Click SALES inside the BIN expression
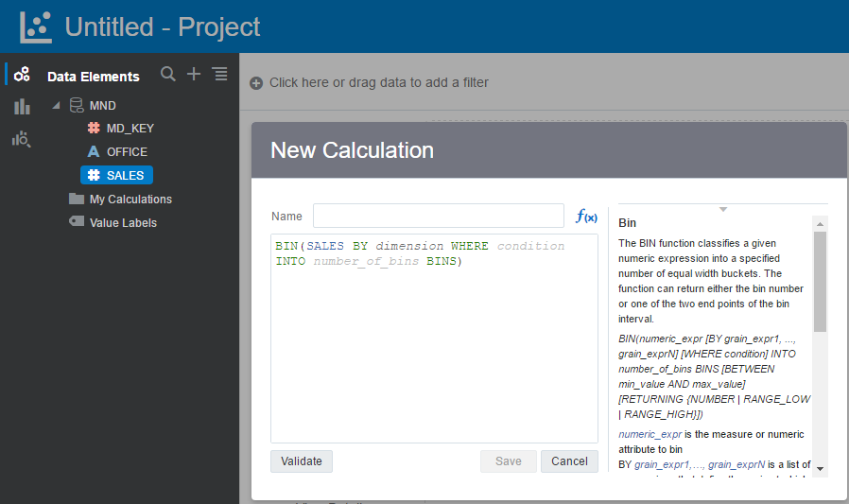 pos(325,246)
